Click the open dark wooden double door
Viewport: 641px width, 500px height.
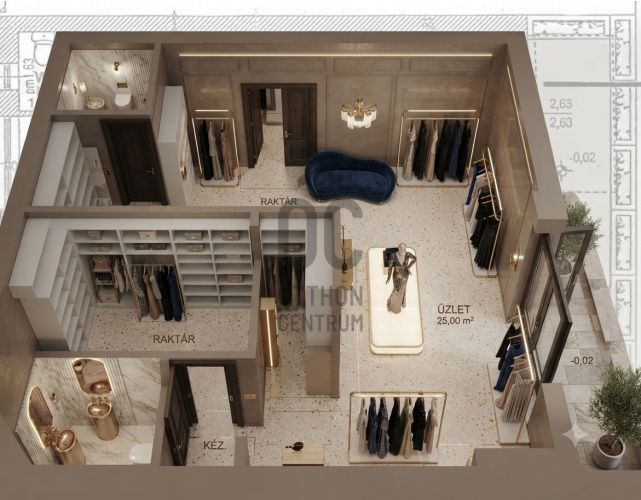tap(279, 125)
